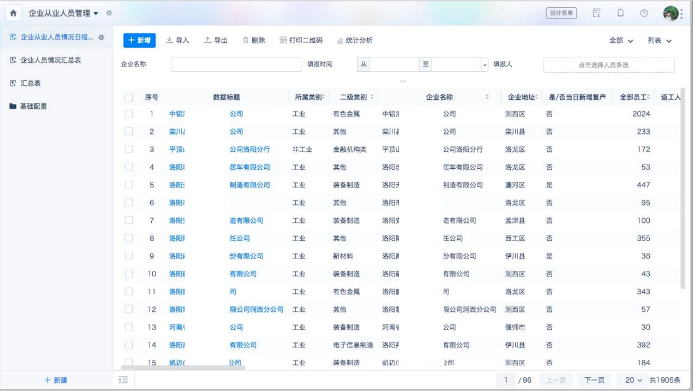Check the checkbox for row 3
The height and width of the screenshot is (391, 693).
click(x=129, y=149)
